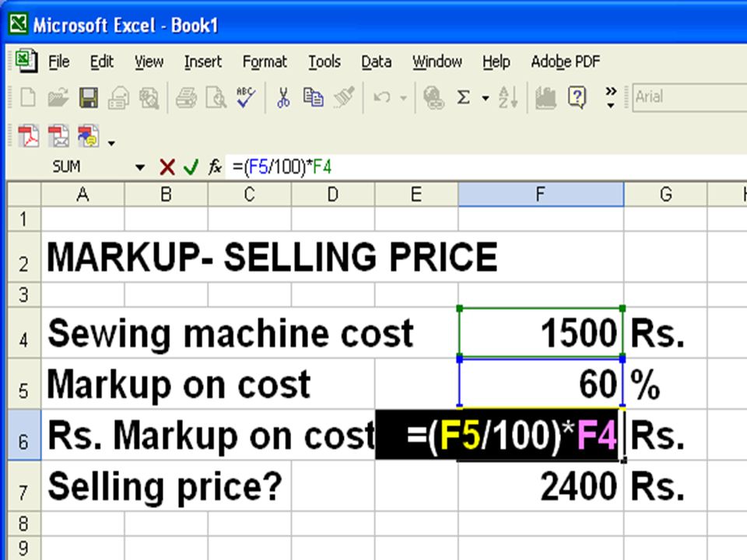Click the Search document icon

click(149, 98)
